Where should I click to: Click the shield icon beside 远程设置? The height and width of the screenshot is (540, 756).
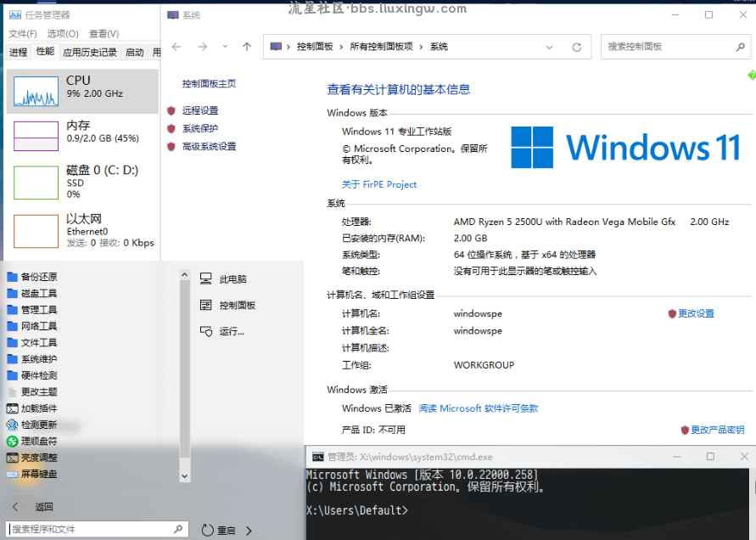point(171,110)
